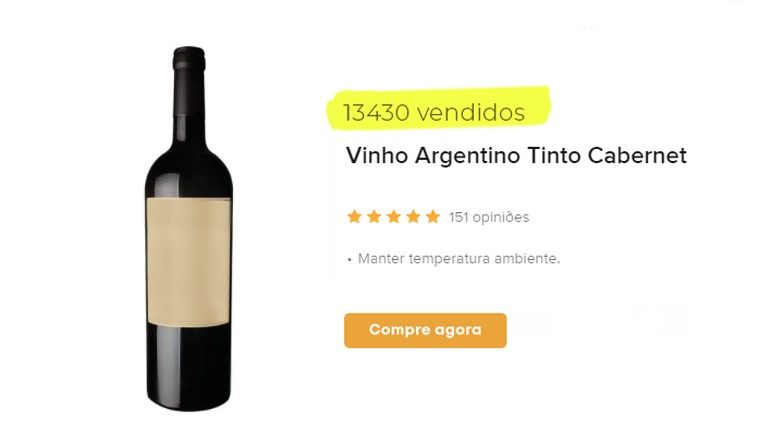Viewport: 771px width, 445px height.
Task: Click the bullet before Manter temperatura
Action: tap(350, 260)
